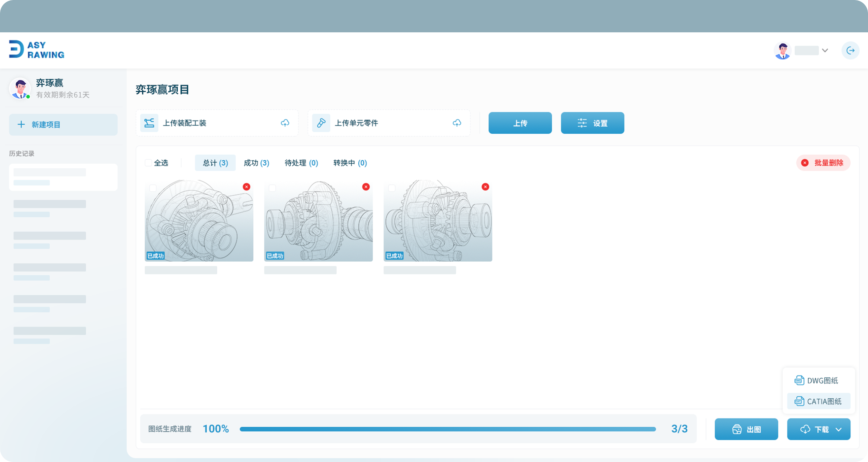Expand the header account dropdown chevron

pyautogui.click(x=825, y=51)
